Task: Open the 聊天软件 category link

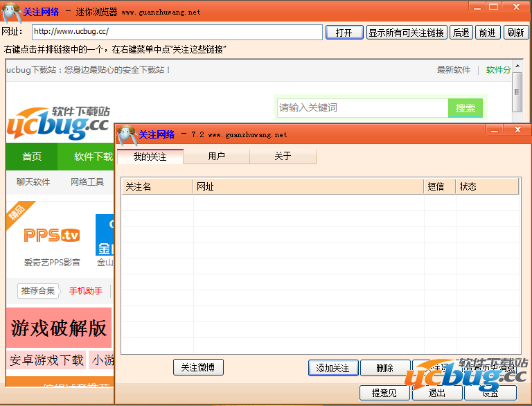Action: [33, 182]
